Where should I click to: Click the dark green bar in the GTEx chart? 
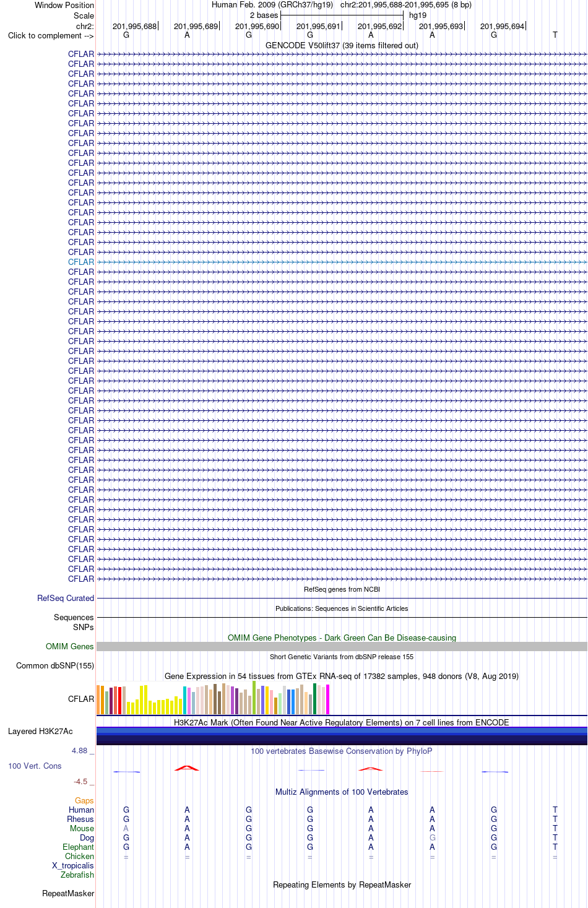315,699
